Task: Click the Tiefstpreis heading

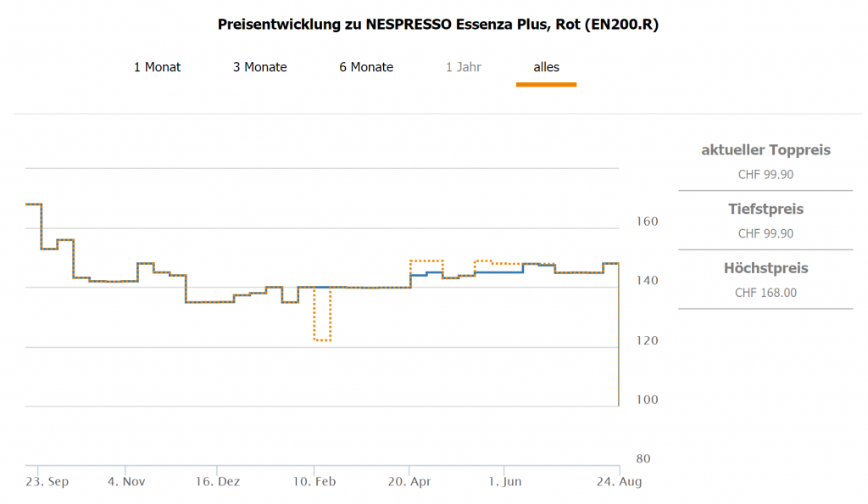Action: pos(765,209)
